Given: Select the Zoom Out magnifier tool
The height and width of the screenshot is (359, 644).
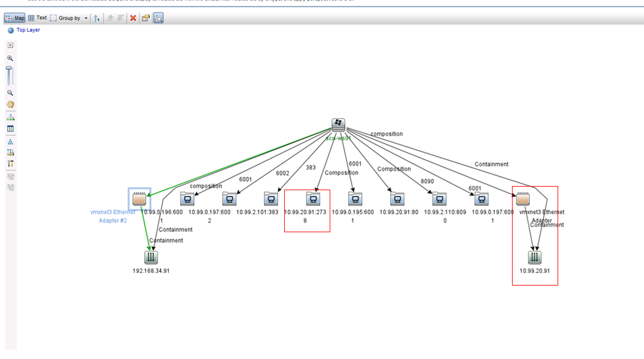Looking at the screenshot, I should pos(10,92).
